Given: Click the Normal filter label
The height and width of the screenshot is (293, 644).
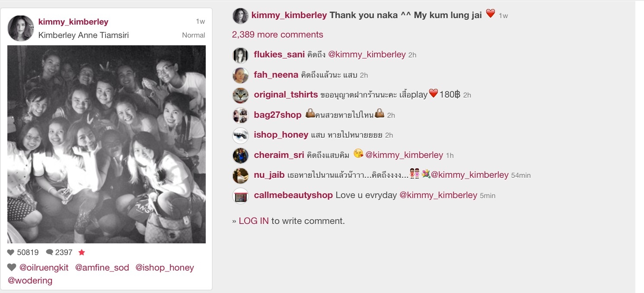Looking at the screenshot, I should (x=194, y=35).
